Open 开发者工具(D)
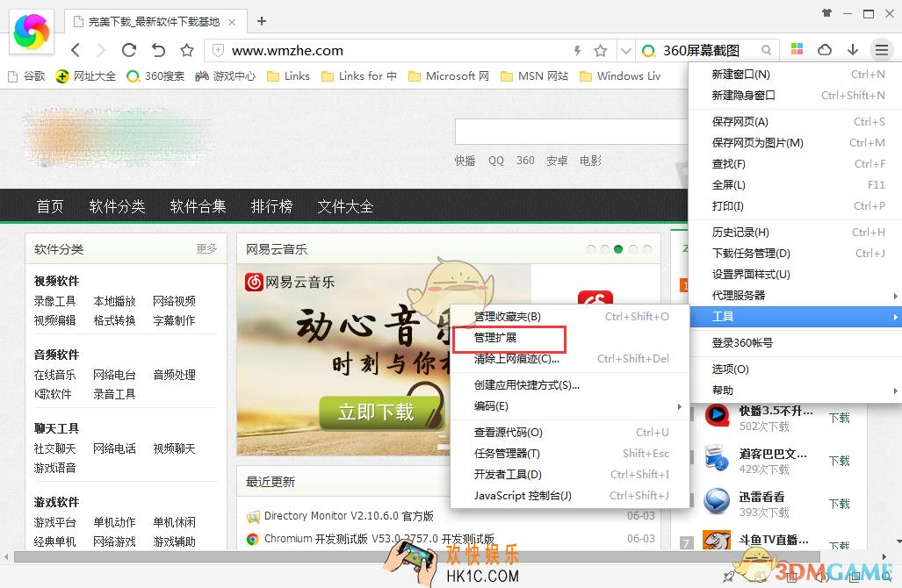Image resolution: width=902 pixels, height=588 pixels. pos(570,475)
